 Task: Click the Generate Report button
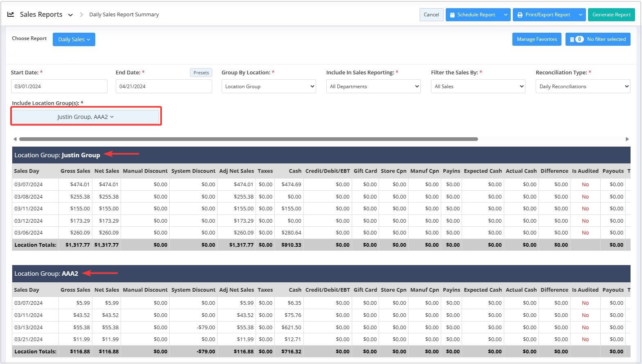point(611,15)
